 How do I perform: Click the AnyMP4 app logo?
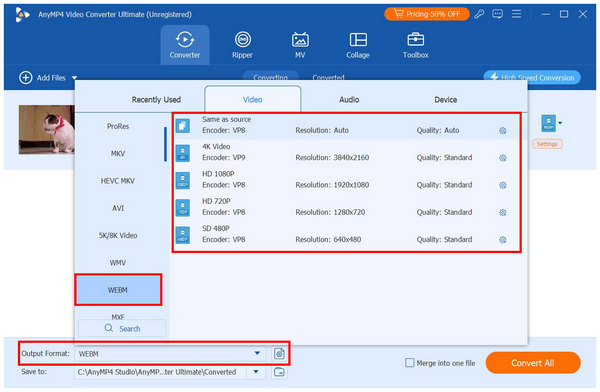tap(22, 15)
